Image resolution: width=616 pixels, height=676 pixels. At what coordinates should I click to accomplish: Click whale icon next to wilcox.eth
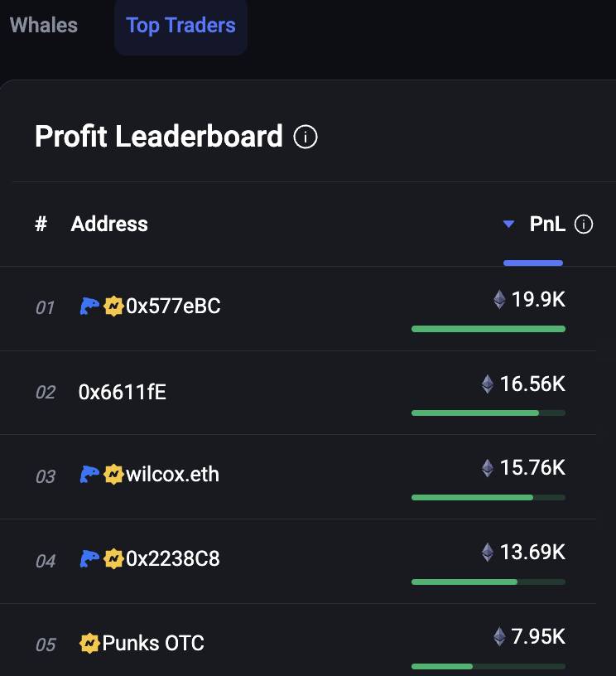tap(89, 474)
